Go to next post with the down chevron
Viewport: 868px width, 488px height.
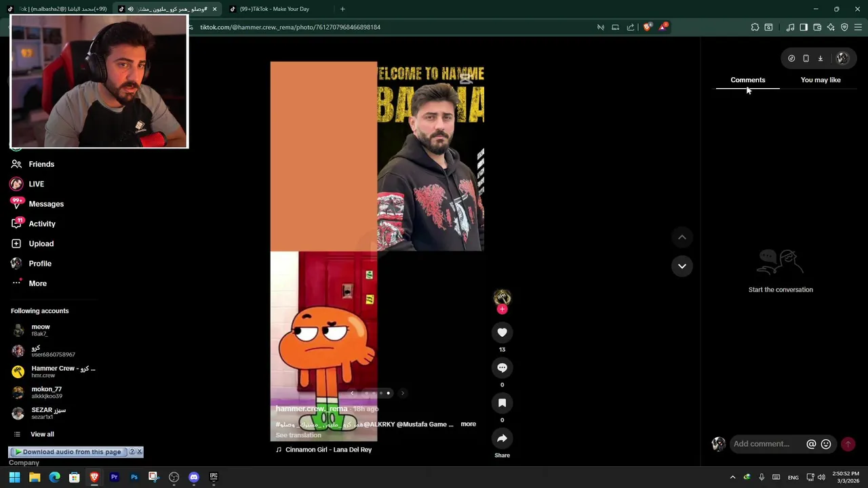pos(682,266)
